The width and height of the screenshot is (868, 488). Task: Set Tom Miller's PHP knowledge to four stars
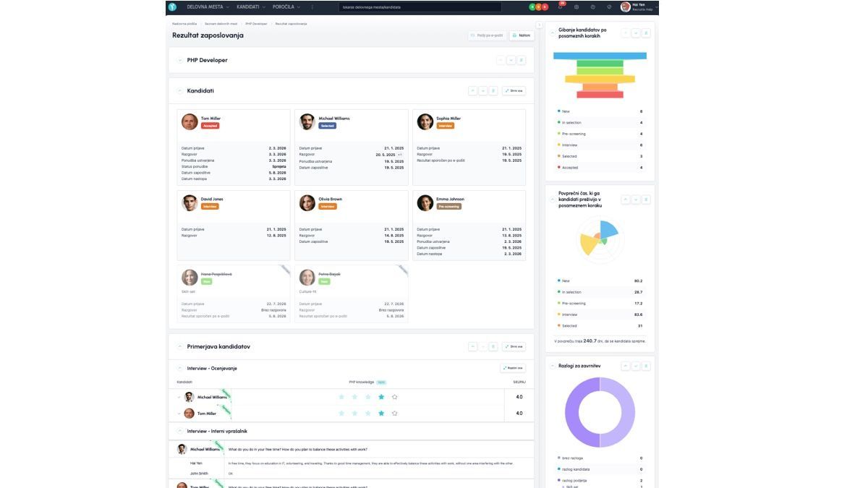381,414
